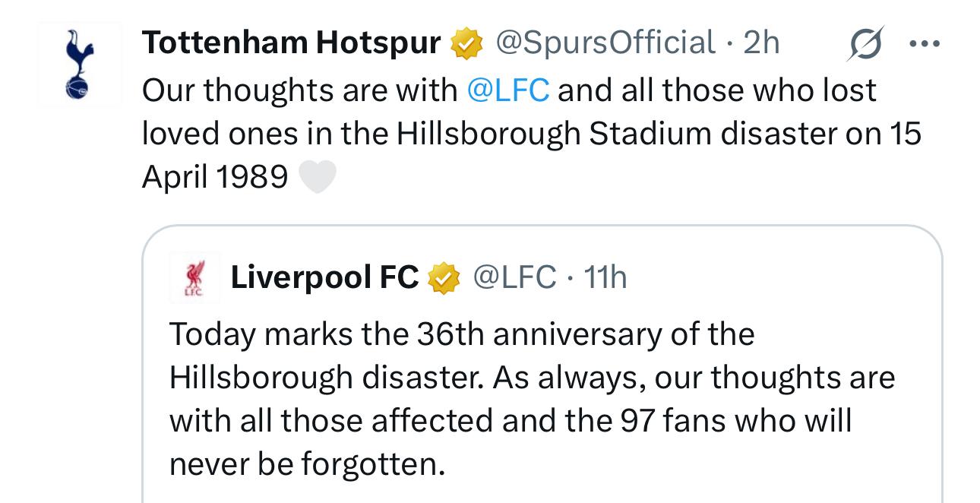
Task: Click the 'April 1989' text in Spurs post
Action: pyautogui.click(x=215, y=178)
